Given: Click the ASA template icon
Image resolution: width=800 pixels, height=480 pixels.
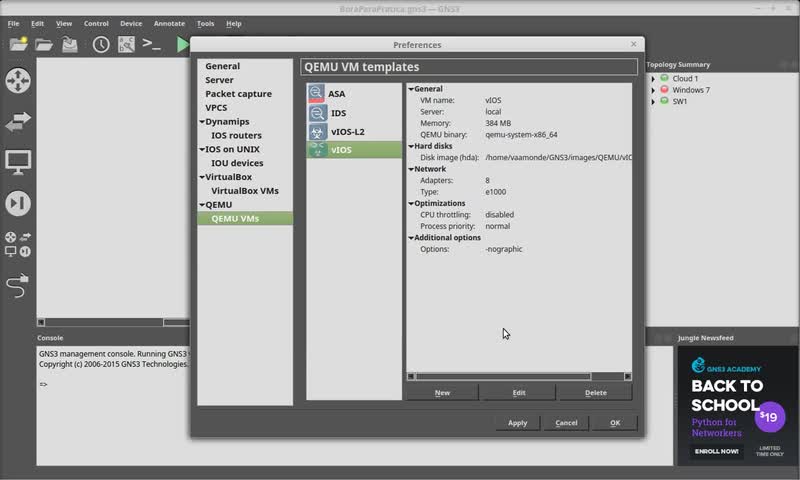Looking at the screenshot, I should (316, 93).
